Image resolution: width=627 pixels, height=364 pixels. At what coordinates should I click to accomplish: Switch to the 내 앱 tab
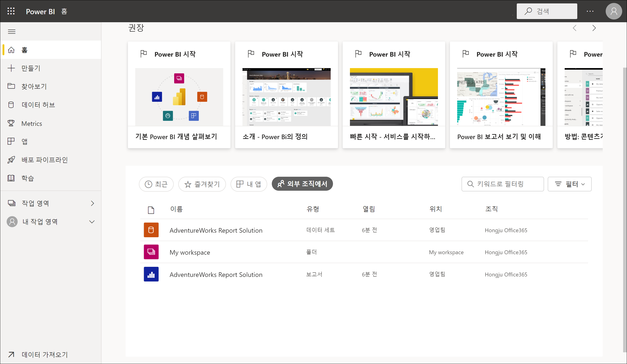(x=249, y=184)
